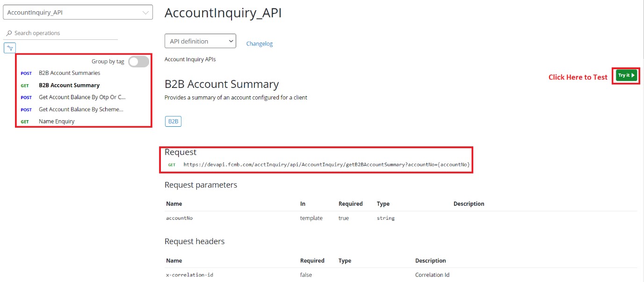Screen dimensions: 644x282
Task: Click the request URL text
Action: [326, 165]
